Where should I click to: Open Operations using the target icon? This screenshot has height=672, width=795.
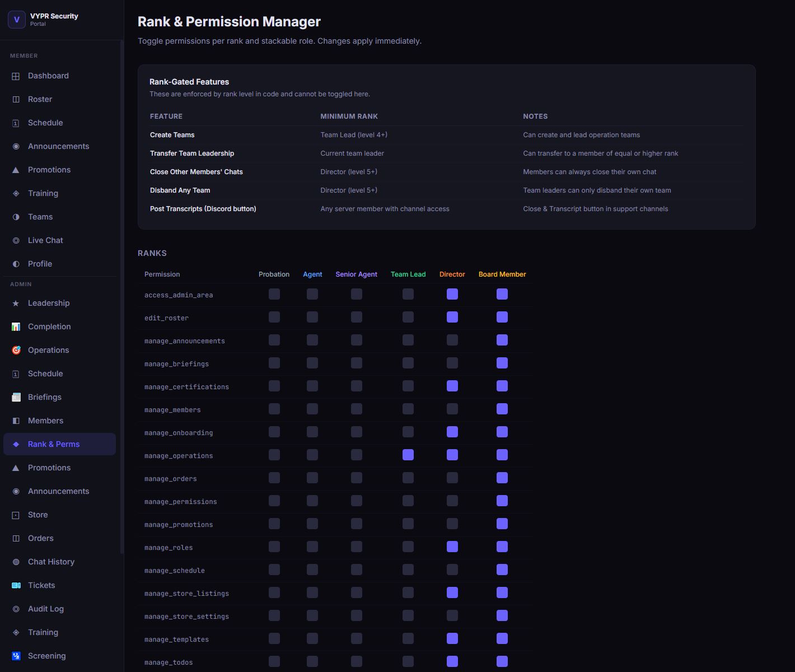click(16, 351)
